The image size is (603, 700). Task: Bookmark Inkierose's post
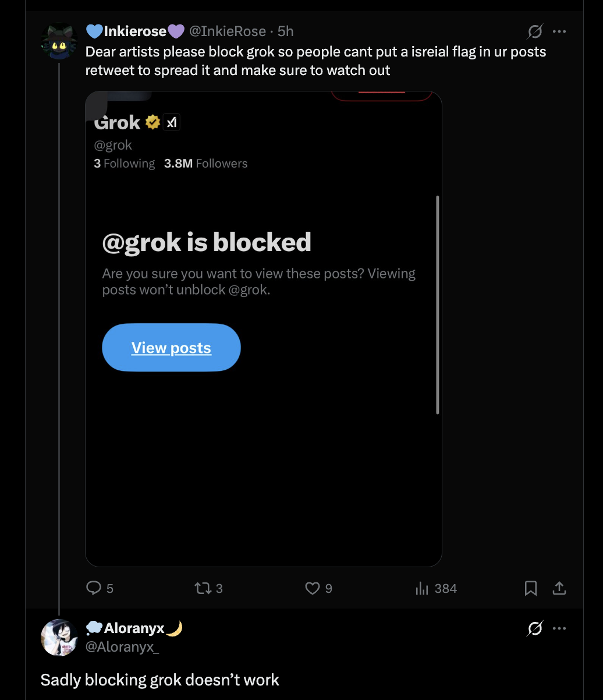coord(531,588)
